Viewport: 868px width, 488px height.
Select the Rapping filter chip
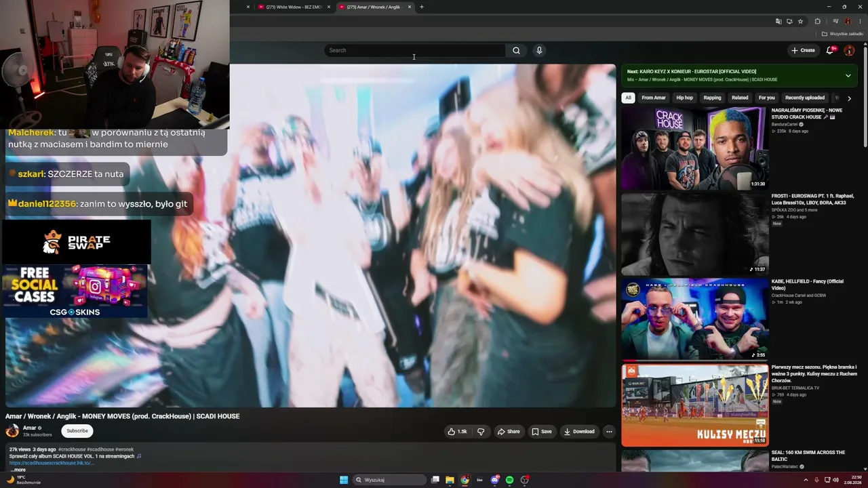coord(712,98)
